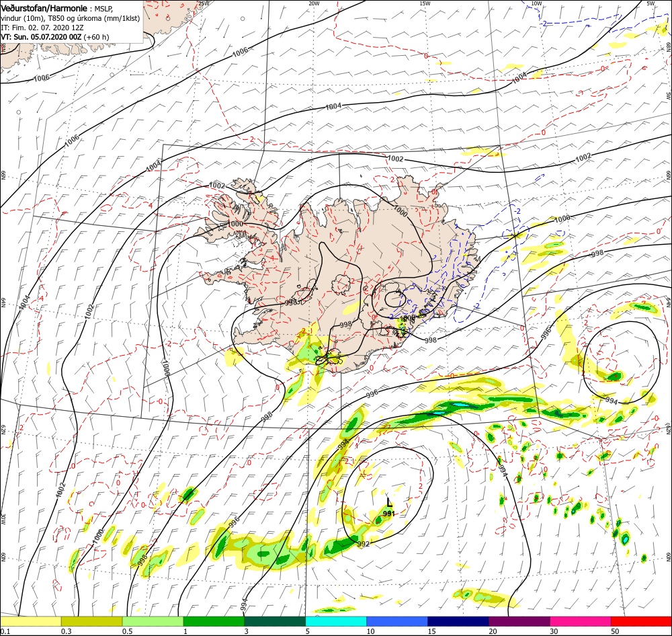The height and width of the screenshot is (636, 672).
Task: Choose the purple 20–30 legend swatch
Action: click(x=519, y=621)
